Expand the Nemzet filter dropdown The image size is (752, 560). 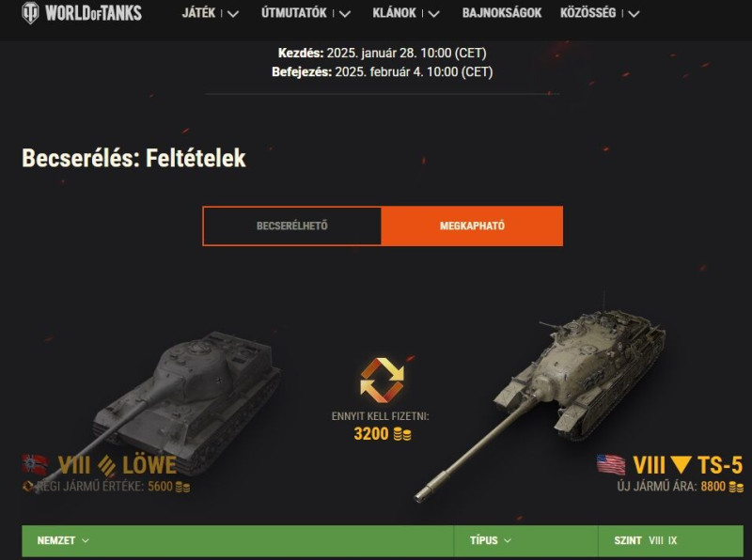click(x=63, y=540)
